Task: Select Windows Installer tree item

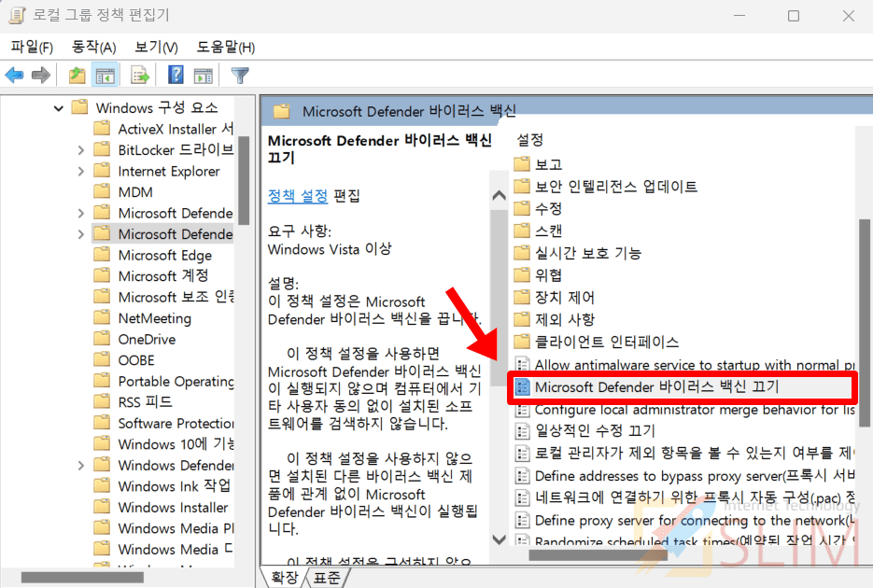Action: coord(161,508)
